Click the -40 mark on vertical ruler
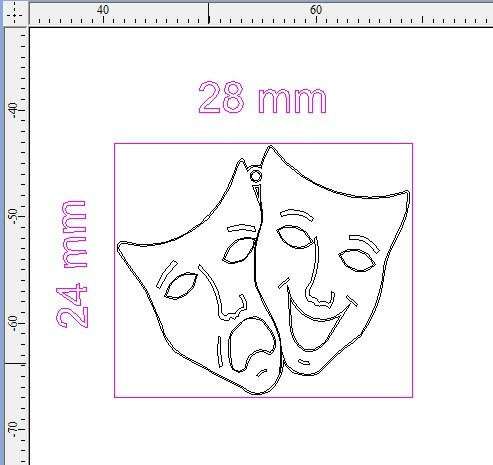The height and width of the screenshot is (465, 493). (13, 110)
